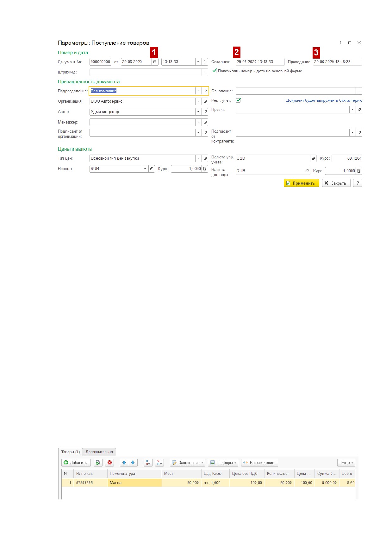Screen dimensions: 392x555
Task: Switch to the Товары (1) tab
Action: (x=71, y=452)
